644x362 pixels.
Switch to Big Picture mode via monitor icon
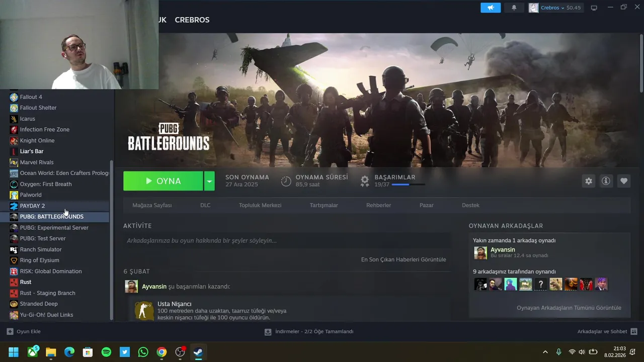click(x=594, y=8)
